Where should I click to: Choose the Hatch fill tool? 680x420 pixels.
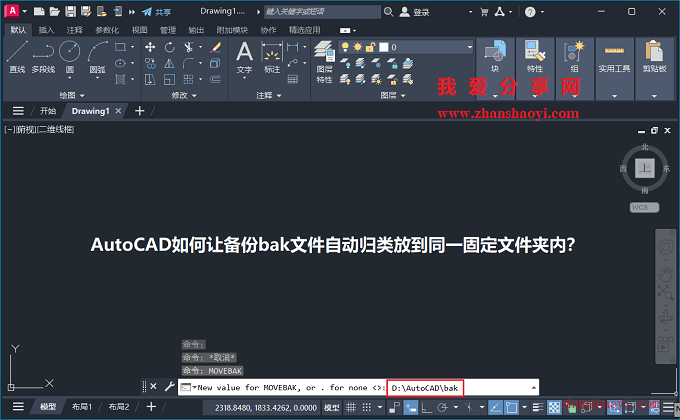pos(120,79)
